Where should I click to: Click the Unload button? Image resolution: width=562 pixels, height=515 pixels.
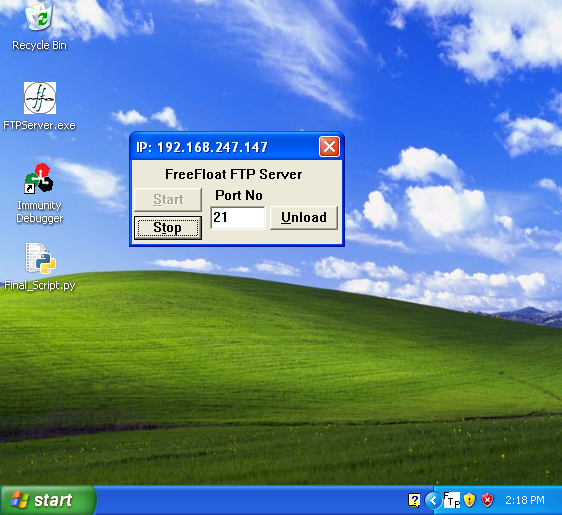(304, 217)
